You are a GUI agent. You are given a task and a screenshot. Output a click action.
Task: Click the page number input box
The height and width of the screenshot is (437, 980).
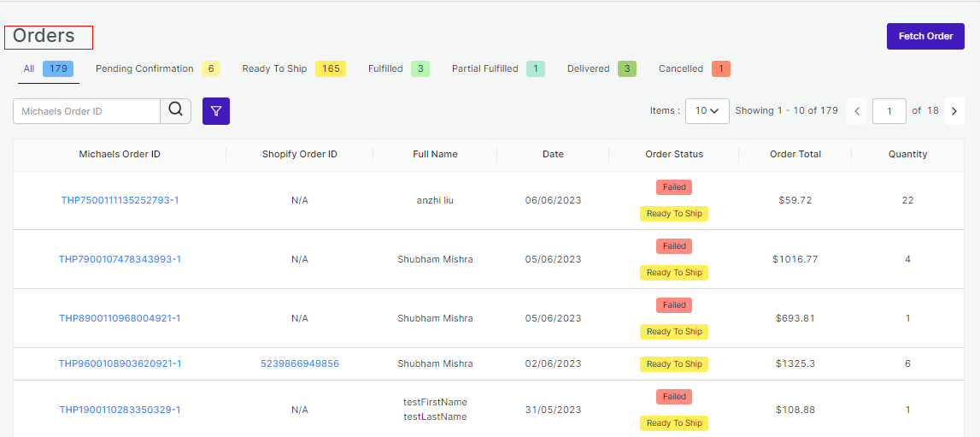click(889, 111)
